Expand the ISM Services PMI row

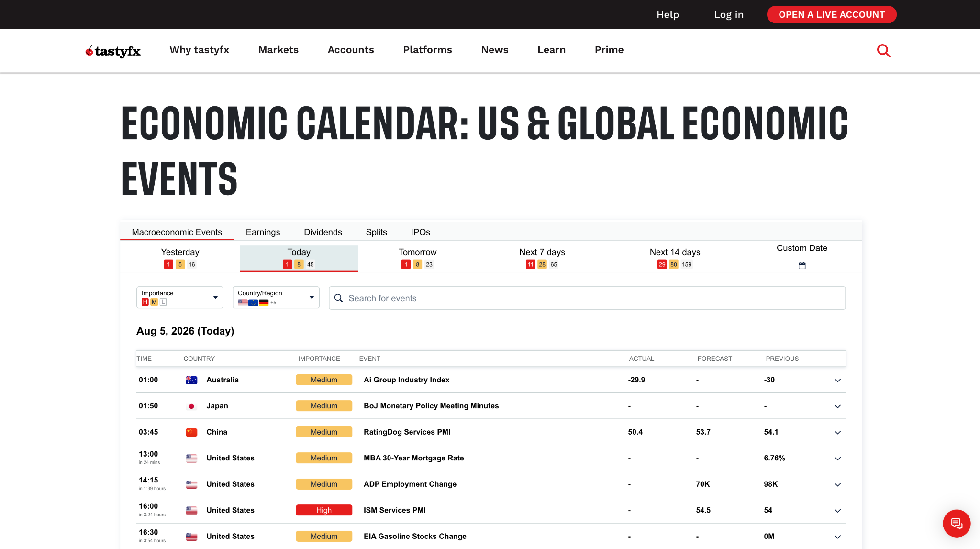837,511
